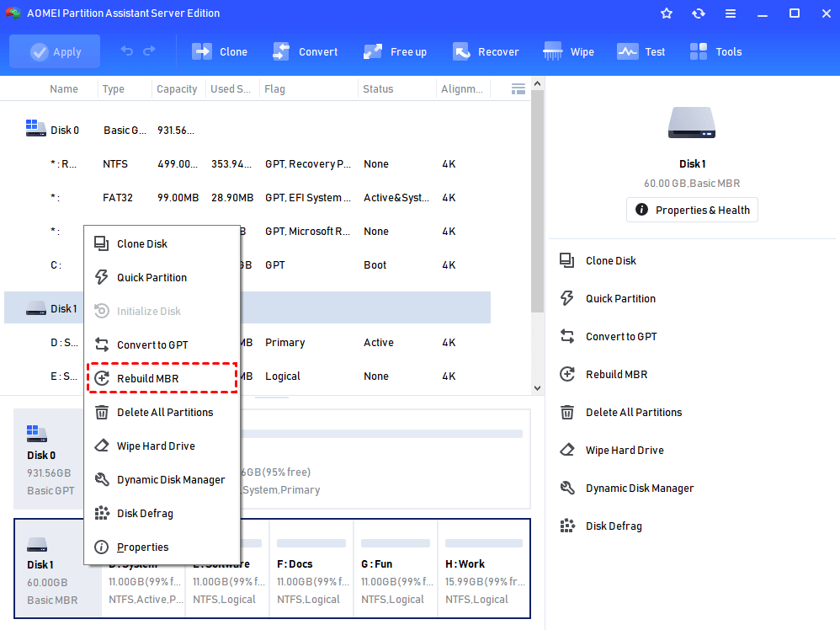Viewport: 840px width, 630px height.
Task: Choose Quick Partition in the context menu
Action: [162, 278]
